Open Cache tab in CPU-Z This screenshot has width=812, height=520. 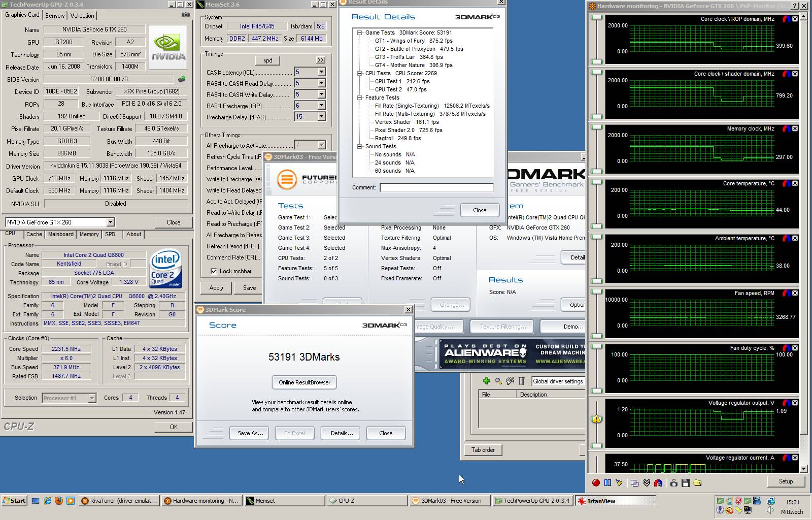click(34, 235)
